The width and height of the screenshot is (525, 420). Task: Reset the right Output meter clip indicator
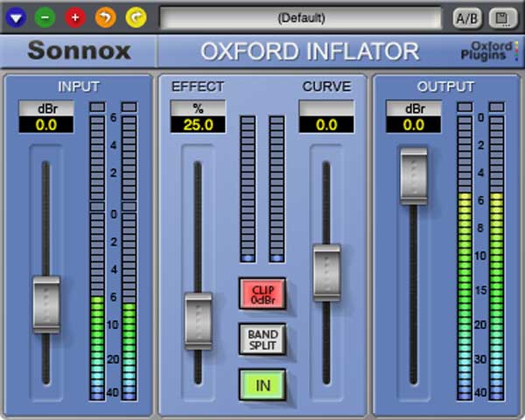point(496,107)
